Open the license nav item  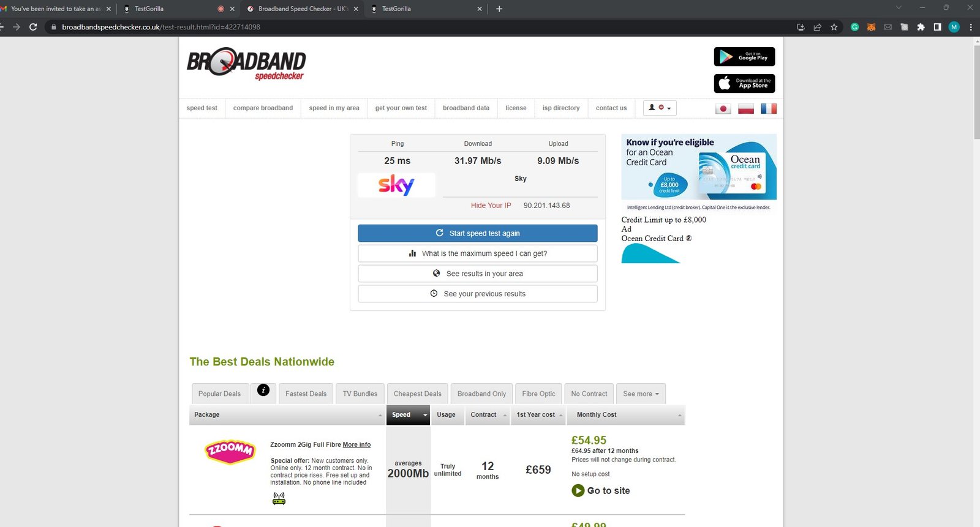coord(516,108)
